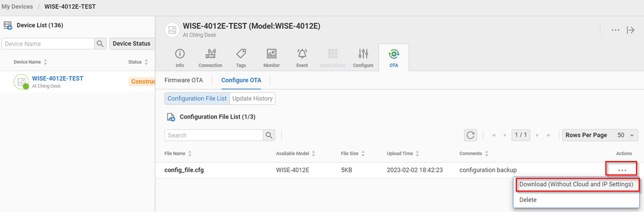The image size is (644, 212).
Task: Open the device header more options ellipsis
Action: [x=616, y=30]
